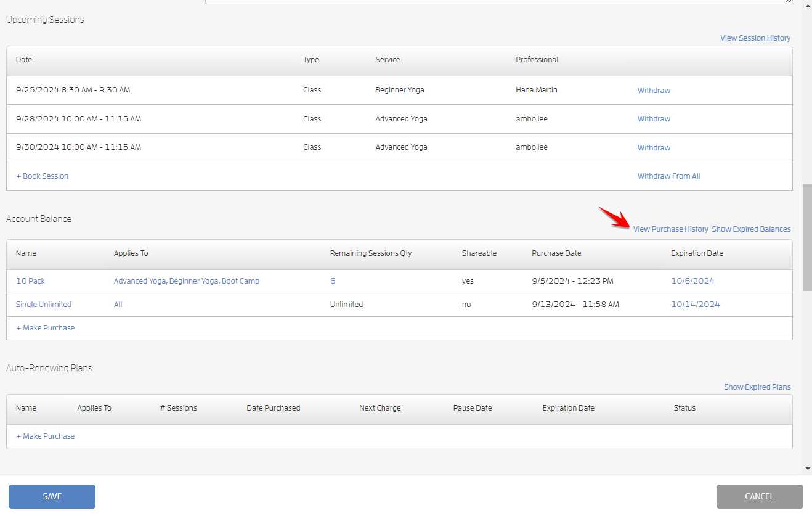Click the Status column header

684,408
